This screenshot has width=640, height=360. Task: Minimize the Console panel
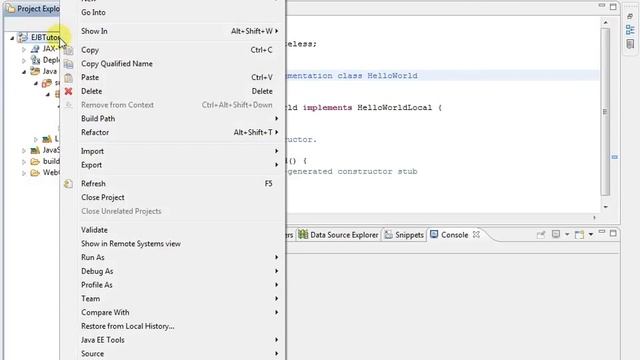pos(602,232)
